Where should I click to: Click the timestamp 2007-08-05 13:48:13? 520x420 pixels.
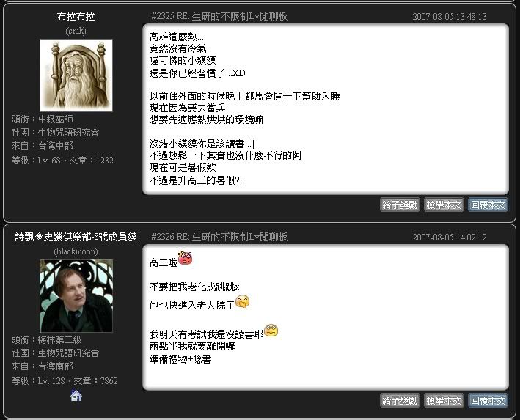pos(450,17)
